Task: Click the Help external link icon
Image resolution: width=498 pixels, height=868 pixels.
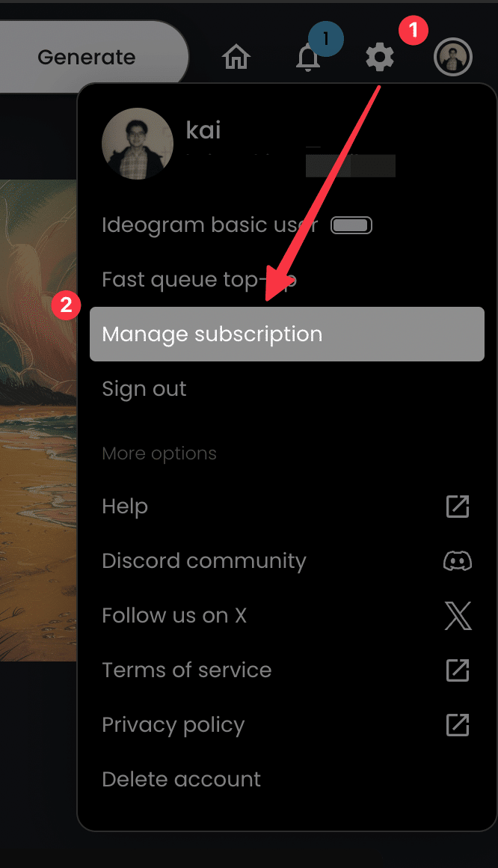Action: (x=458, y=506)
